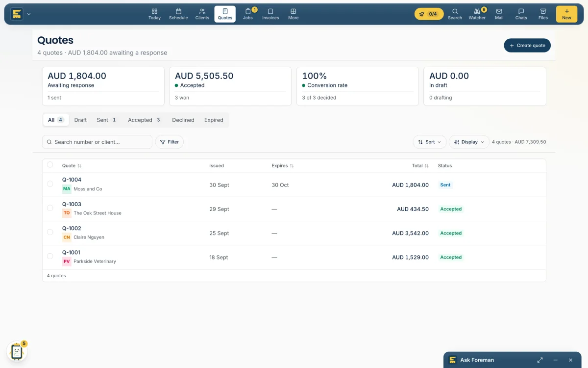This screenshot has width=588, height=368.
Task: Click the Parkside Veterinary client name
Action: (x=95, y=262)
